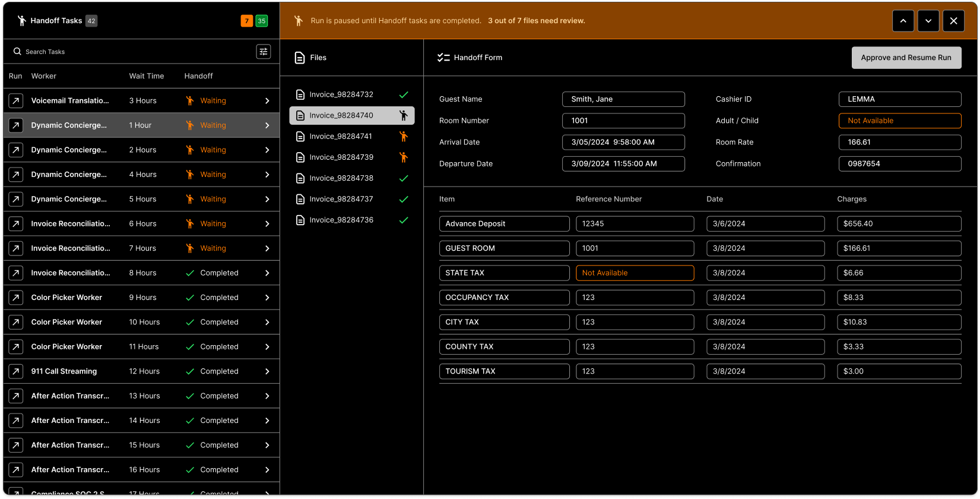Select file Invoice_98284740
The image size is (980, 499).
pos(352,115)
